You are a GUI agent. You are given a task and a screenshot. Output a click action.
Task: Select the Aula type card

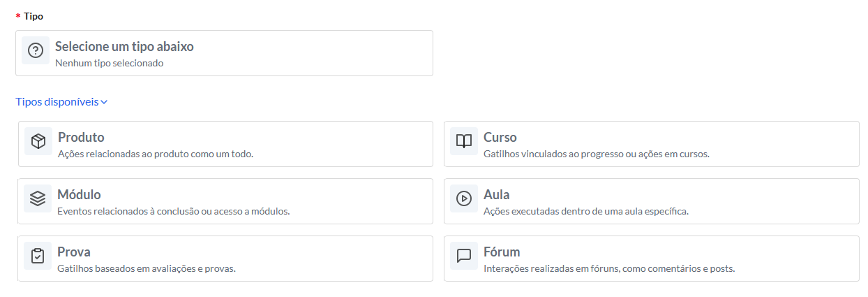(x=651, y=201)
